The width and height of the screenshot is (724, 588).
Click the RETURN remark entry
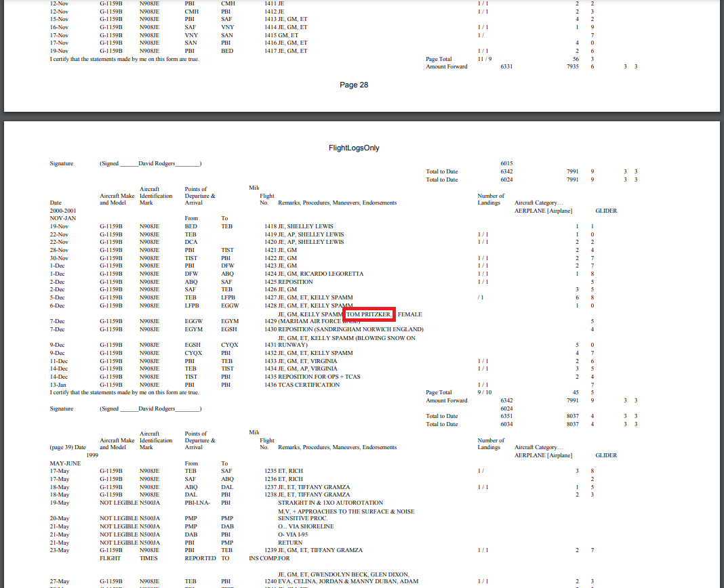pyautogui.click(x=289, y=543)
